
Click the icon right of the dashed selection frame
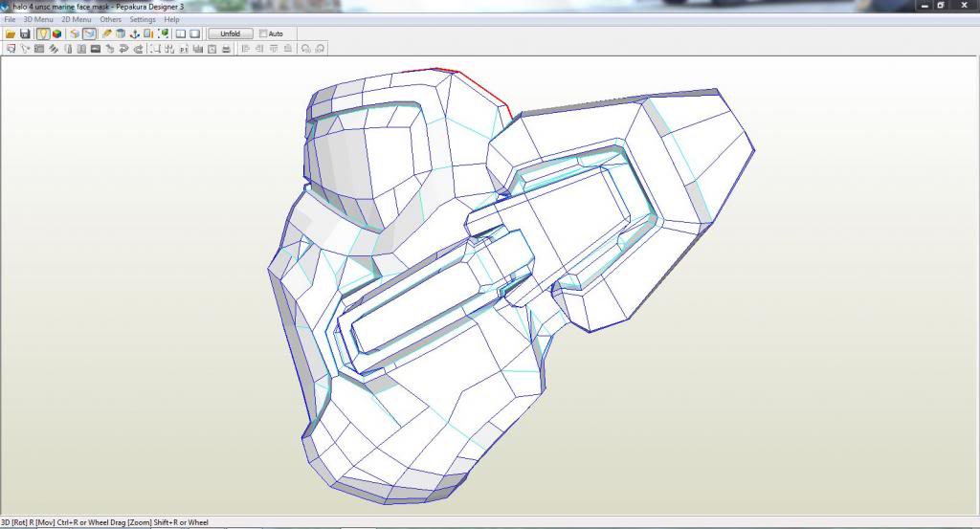coord(169,49)
